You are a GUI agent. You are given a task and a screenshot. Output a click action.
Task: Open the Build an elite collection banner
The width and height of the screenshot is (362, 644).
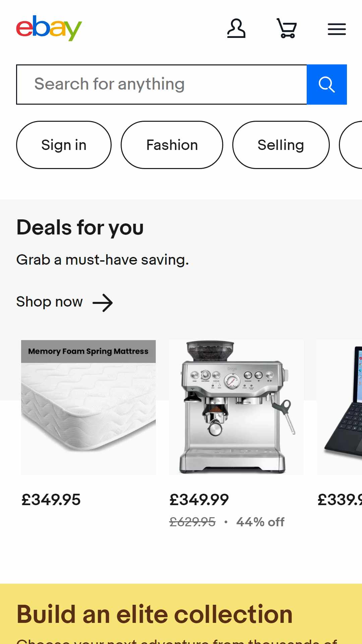(181, 614)
